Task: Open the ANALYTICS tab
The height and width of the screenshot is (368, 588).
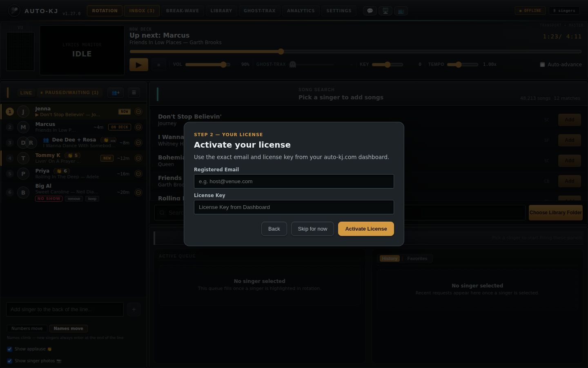Action: [301, 11]
